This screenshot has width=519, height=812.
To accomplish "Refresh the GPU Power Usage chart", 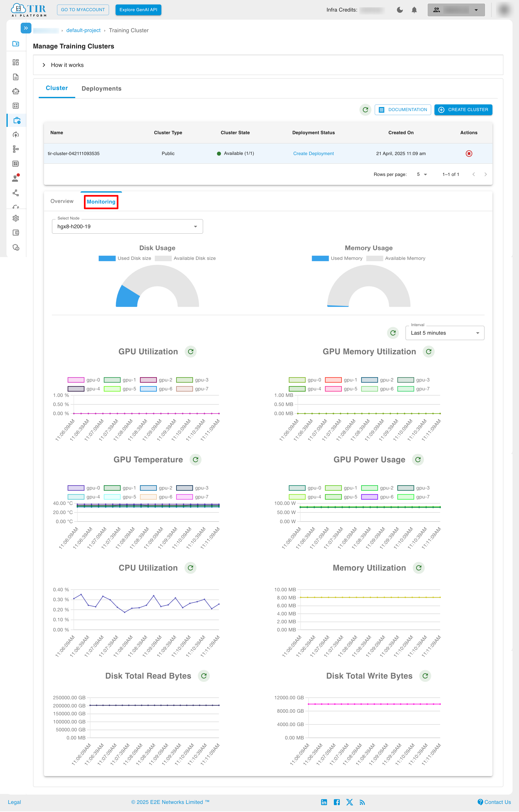I will [418, 460].
